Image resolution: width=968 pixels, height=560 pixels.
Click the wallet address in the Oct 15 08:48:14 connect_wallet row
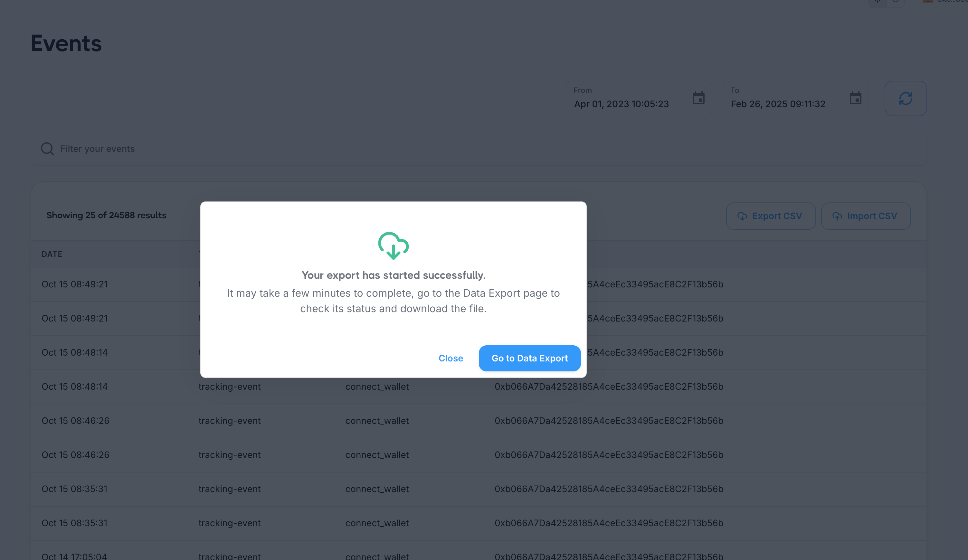point(608,387)
